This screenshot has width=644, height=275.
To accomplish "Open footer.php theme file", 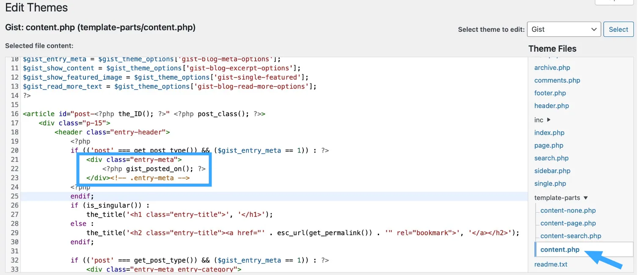I will (x=550, y=93).
